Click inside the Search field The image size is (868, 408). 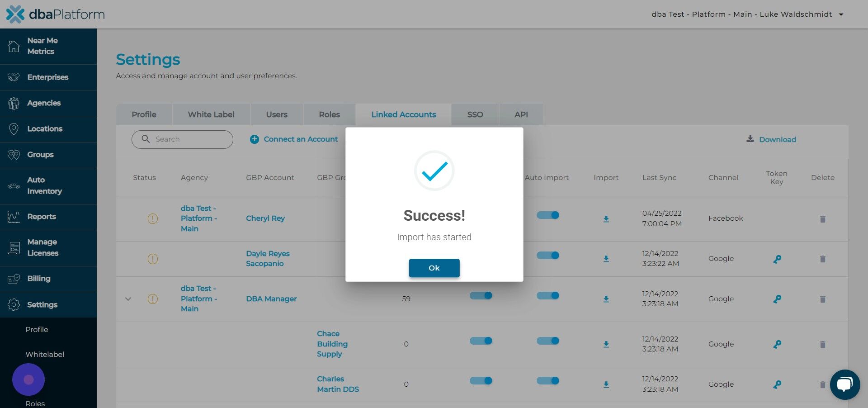[182, 139]
